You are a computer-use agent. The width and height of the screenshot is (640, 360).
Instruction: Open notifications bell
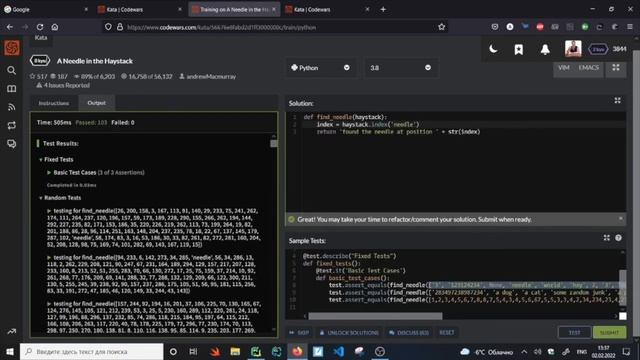(x=545, y=49)
